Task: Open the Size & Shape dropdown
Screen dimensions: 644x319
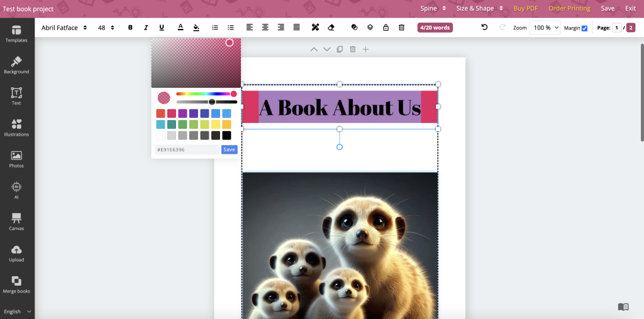Action: (479, 8)
